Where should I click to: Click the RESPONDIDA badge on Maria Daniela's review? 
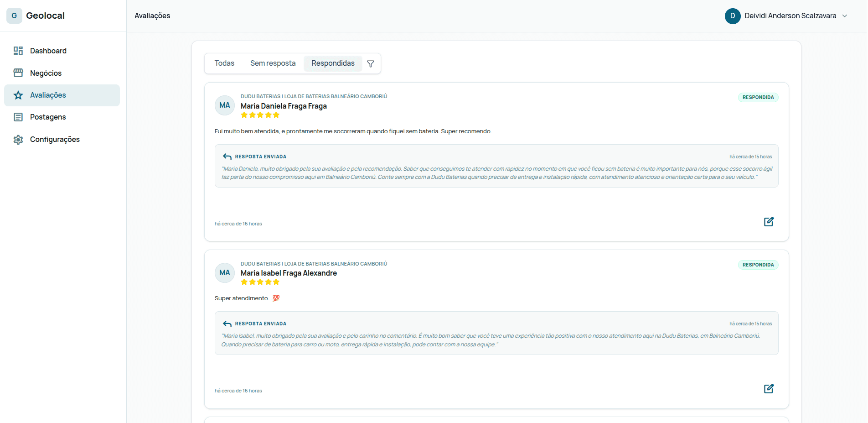tap(758, 97)
